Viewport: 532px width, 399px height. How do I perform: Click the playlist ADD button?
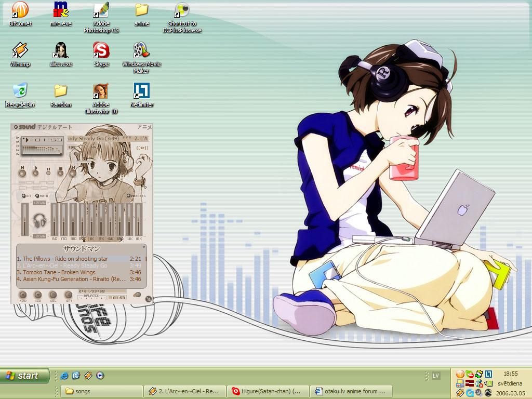pyautogui.click(x=23, y=296)
